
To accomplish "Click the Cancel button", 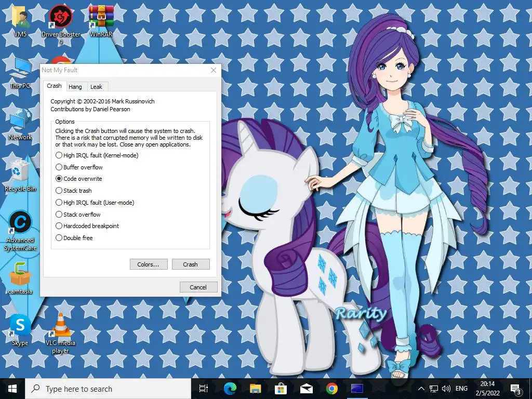I will [x=198, y=287].
